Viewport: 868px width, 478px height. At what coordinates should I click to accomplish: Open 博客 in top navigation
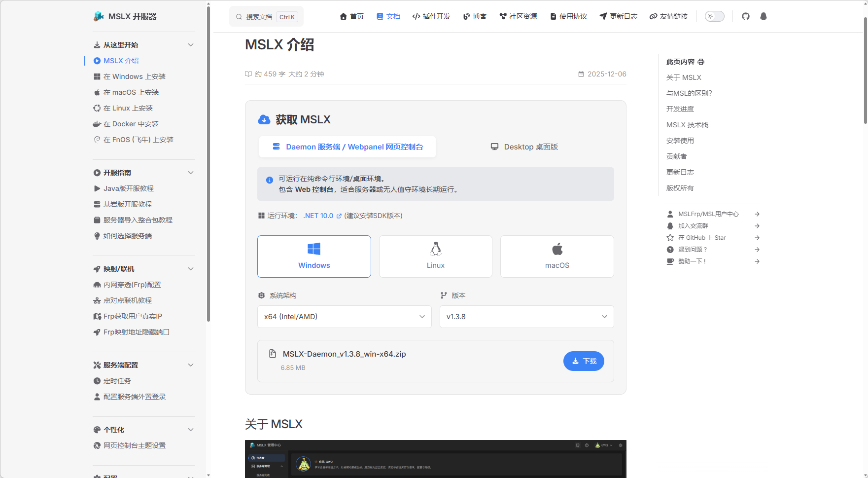[475, 16]
